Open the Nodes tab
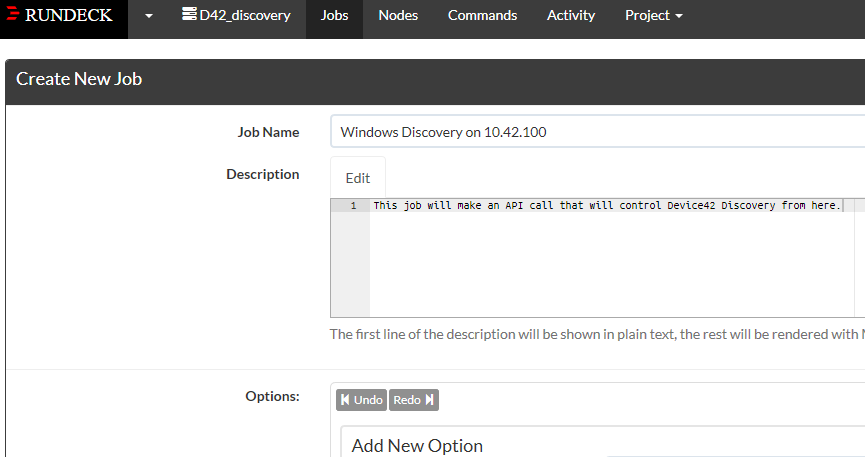The height and width of the screenshot is (457, 865). pyautogui.click(x=398, y=15)
